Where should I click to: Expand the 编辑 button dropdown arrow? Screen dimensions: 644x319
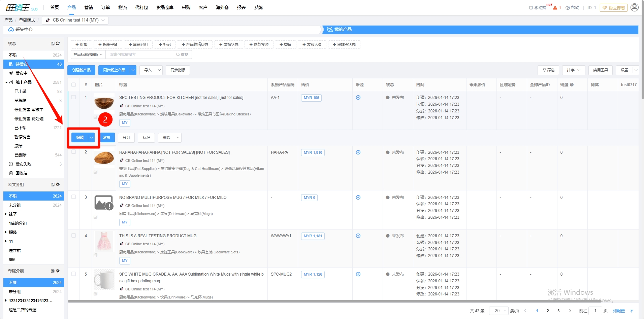tap(91, 138)
